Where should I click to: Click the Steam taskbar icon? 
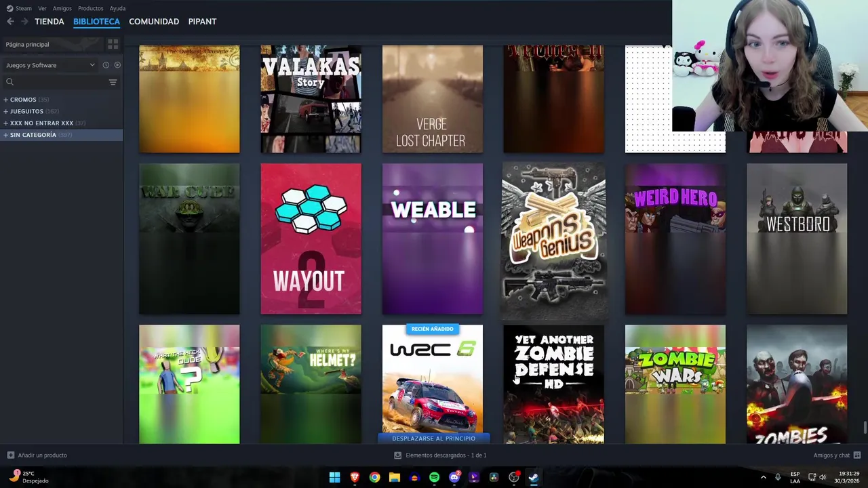[x=534, y=478]
